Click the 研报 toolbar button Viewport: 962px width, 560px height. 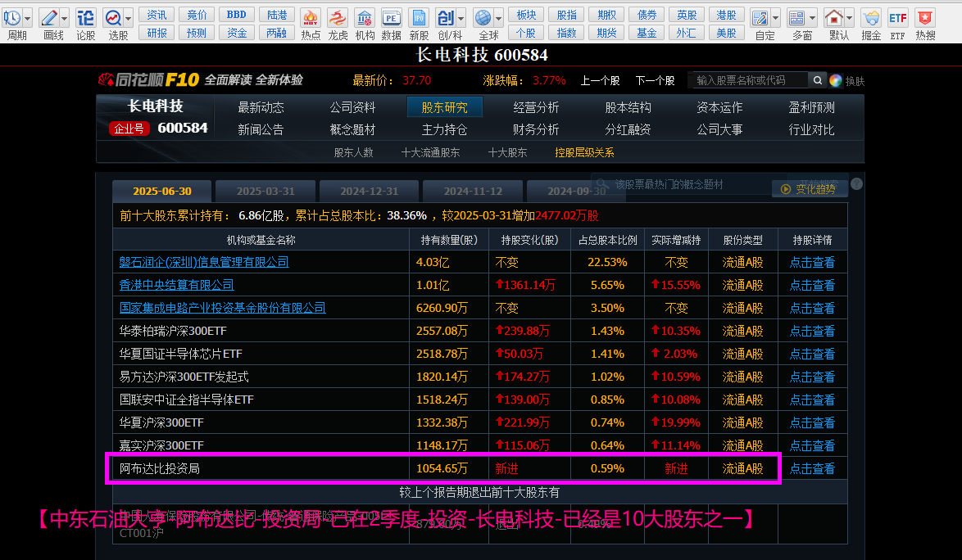[x=157, y=33]
